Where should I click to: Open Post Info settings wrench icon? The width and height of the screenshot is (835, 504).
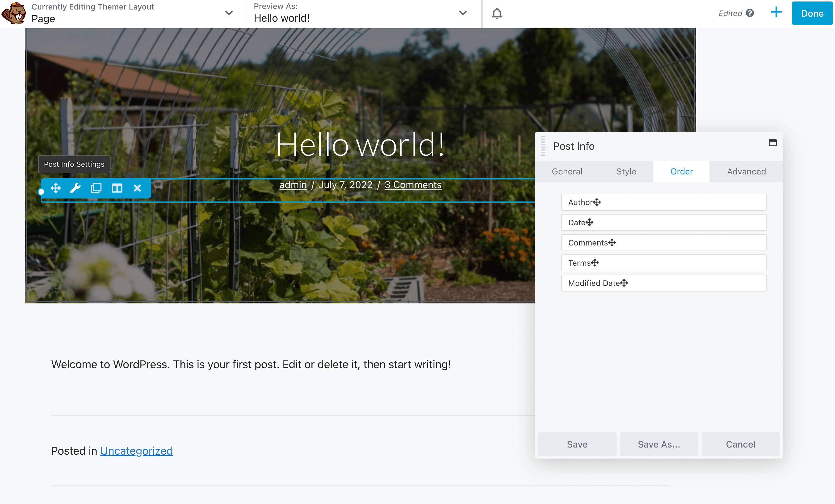point(75,188)
